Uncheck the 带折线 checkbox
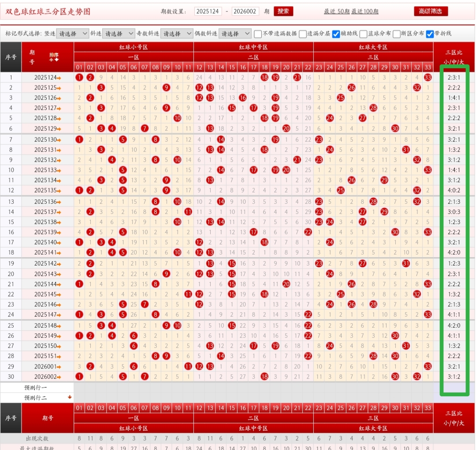The height and width of the screenshot is (450, 476). tap(430, 34)
